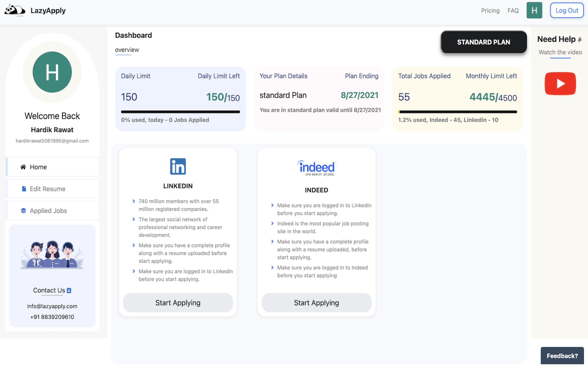Click the LINKEDIN card title
588x367 pixels.
coord(178,186)
